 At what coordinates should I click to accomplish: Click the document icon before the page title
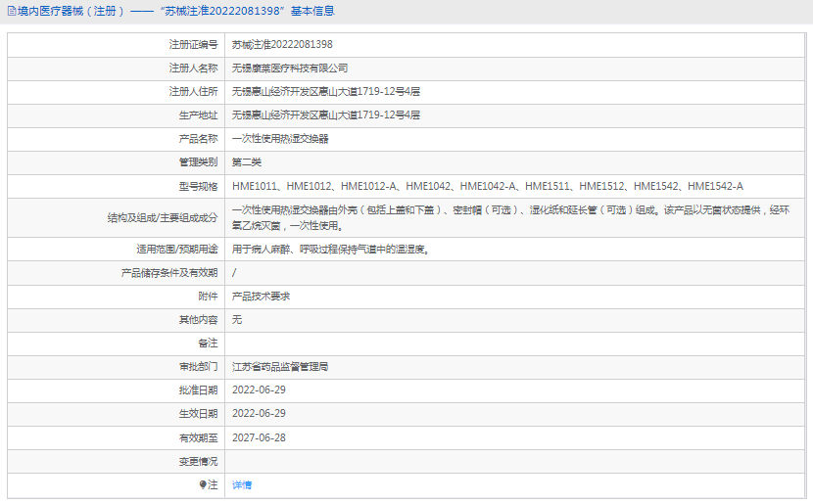pos(12,11)
